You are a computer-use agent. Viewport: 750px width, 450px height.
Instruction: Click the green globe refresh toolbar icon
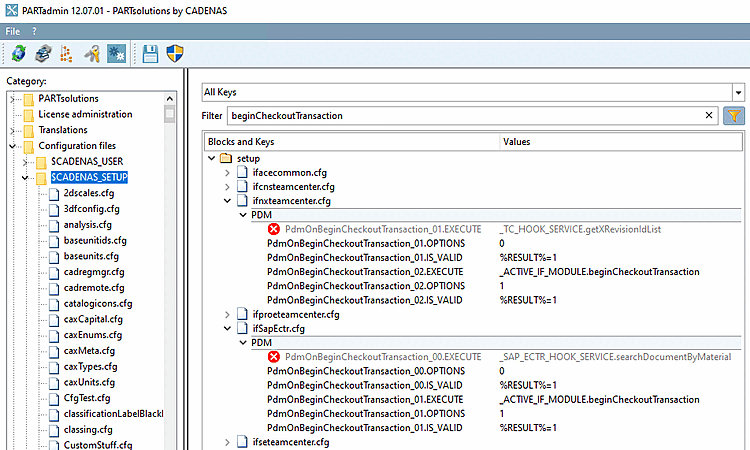(x=19, y=54)
